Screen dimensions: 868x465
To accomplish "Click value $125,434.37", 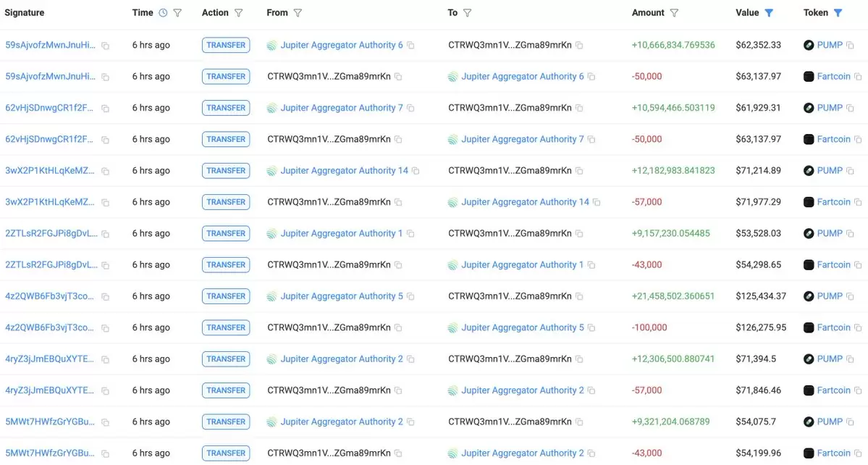I will 761,296.
